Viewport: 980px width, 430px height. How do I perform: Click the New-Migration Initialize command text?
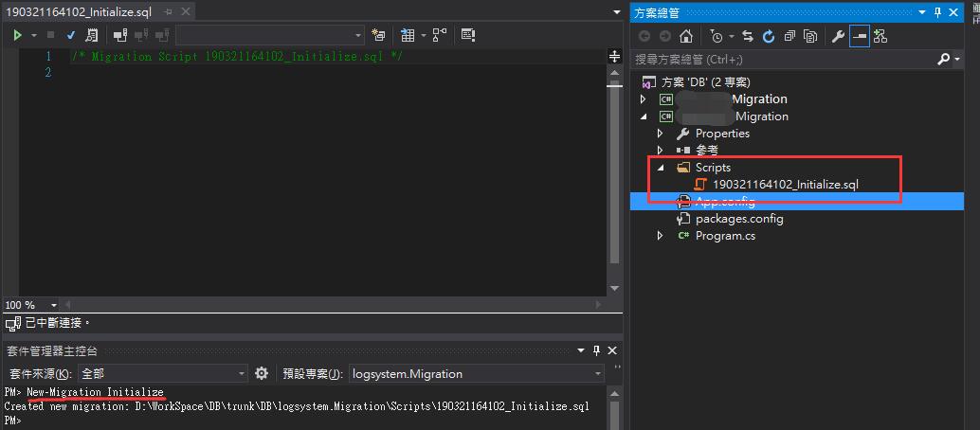(x=95, y=392)
